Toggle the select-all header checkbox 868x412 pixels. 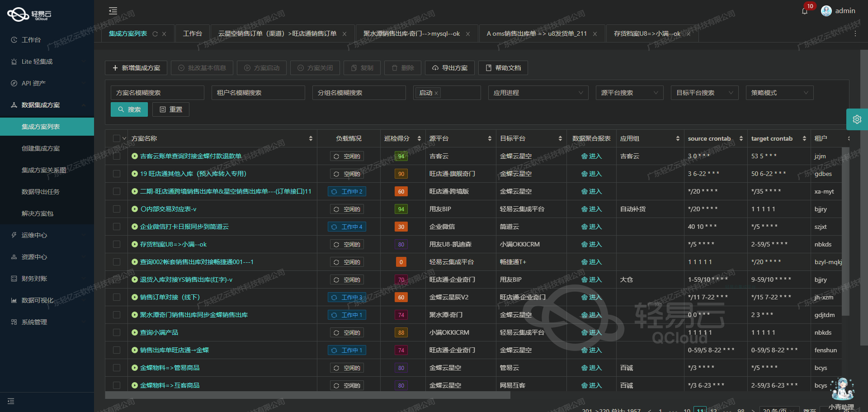pos(117,138)
